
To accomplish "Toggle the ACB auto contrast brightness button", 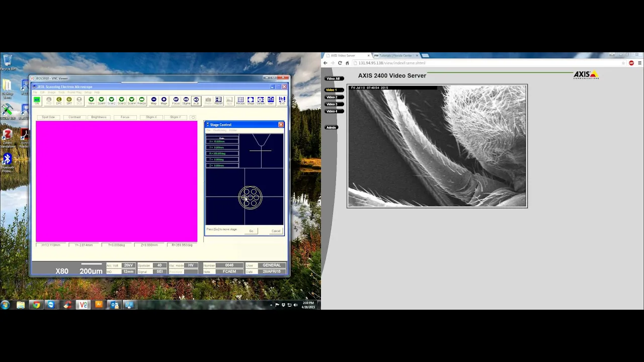I will coord(196,101).
